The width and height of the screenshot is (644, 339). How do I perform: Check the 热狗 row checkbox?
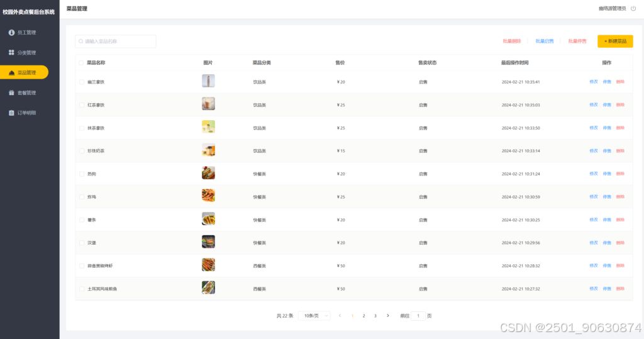coord(81,174)
